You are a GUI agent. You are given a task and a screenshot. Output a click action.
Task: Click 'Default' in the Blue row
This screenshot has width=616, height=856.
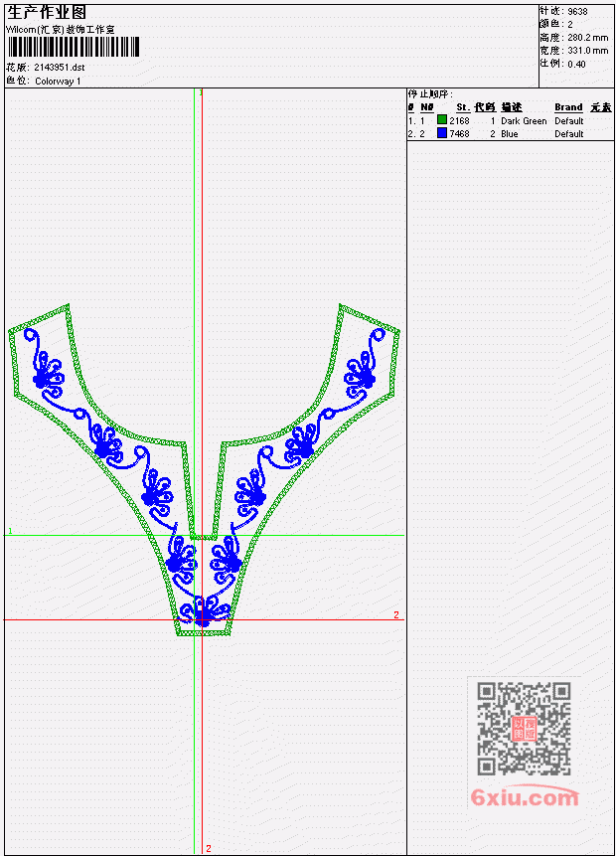pyautogui.click(x=569, y=134)
